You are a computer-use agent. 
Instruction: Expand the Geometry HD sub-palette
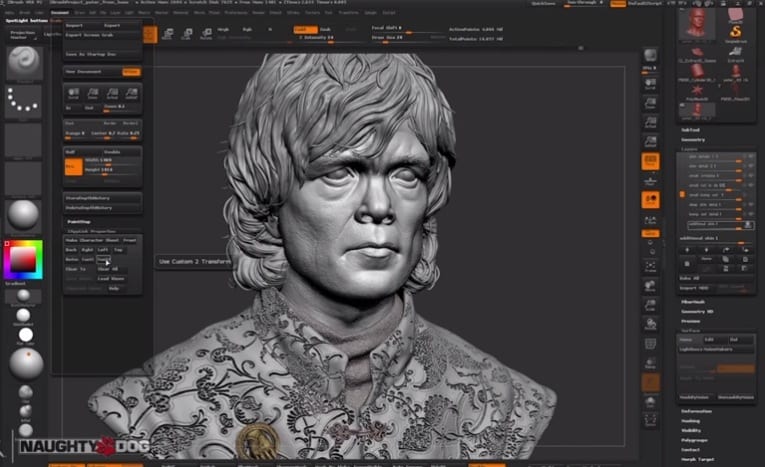(x=697, y=311)
